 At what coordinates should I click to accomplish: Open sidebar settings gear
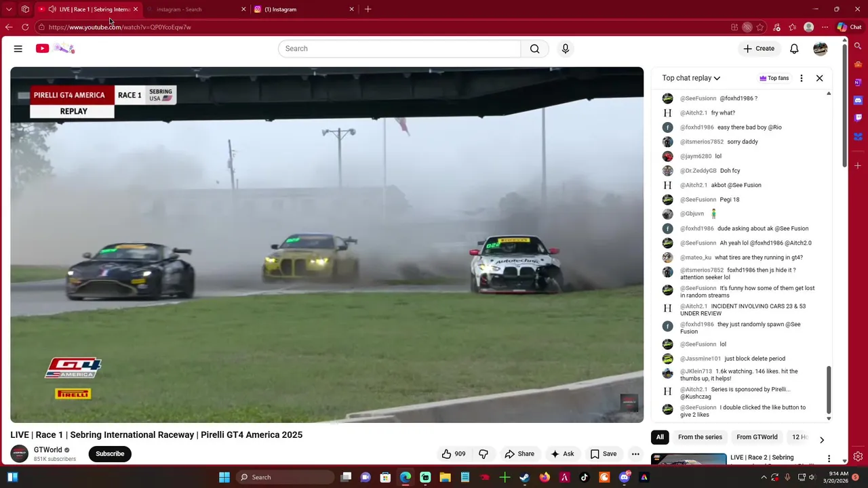(858, 456)
